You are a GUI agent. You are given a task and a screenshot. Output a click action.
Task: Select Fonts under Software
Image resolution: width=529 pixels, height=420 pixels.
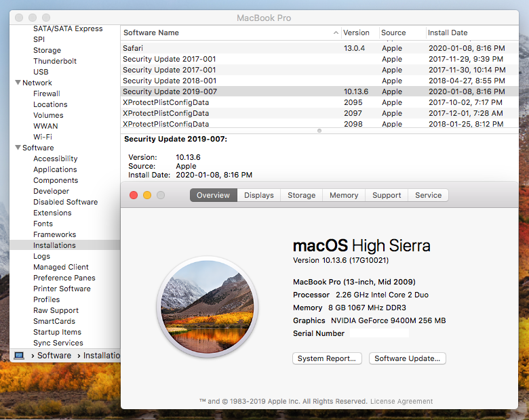pyautogui.click(x=43, y=224)
